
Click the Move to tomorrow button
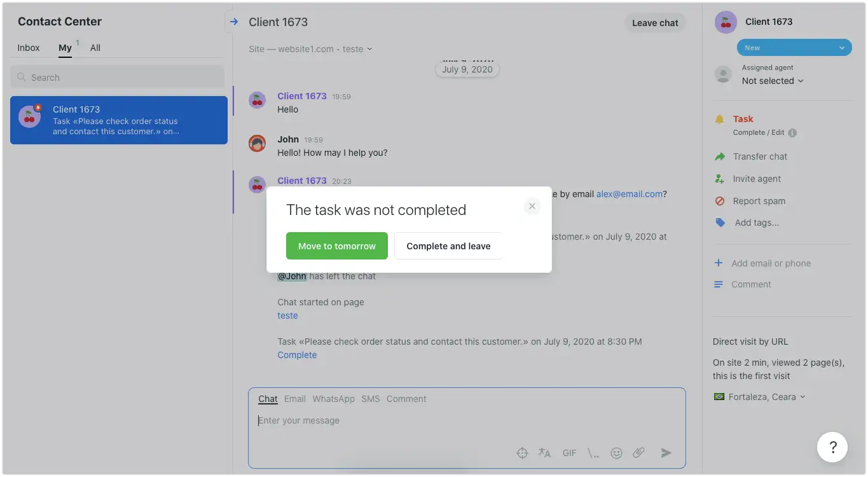336,246
